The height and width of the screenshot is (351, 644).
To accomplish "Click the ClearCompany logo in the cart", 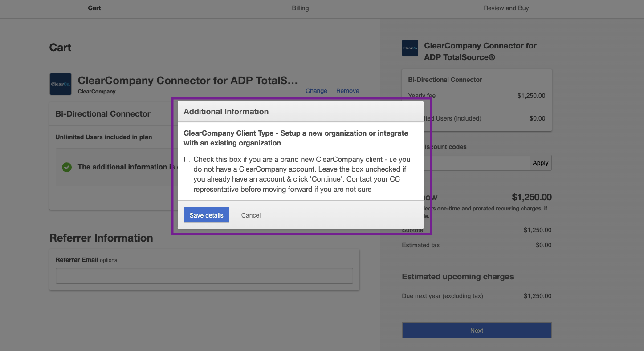I will pos(61,84).
